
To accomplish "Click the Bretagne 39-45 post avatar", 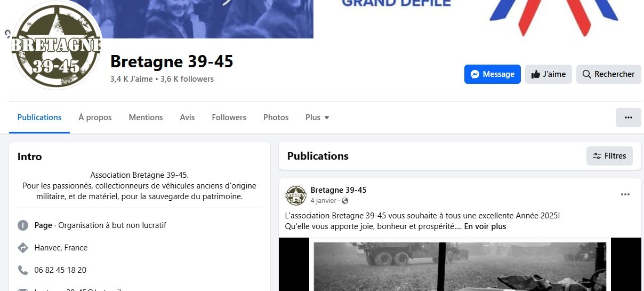I will [296, 195].
